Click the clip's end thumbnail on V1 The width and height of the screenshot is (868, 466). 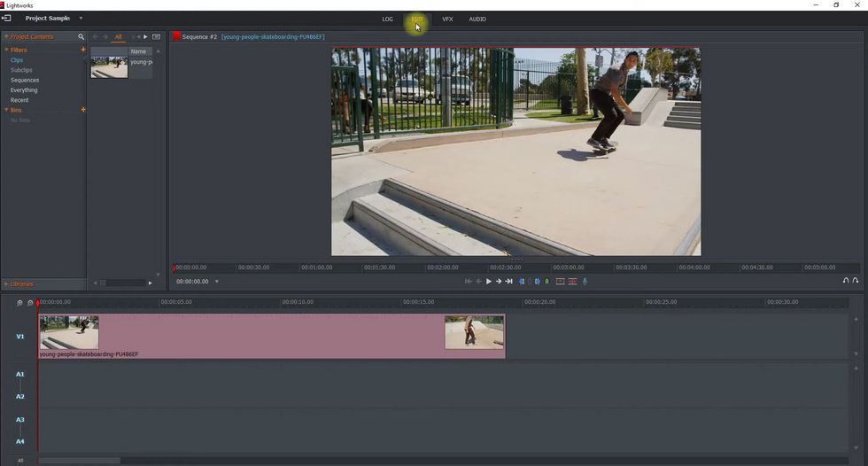pyautogui.click(x=475, y=332)
